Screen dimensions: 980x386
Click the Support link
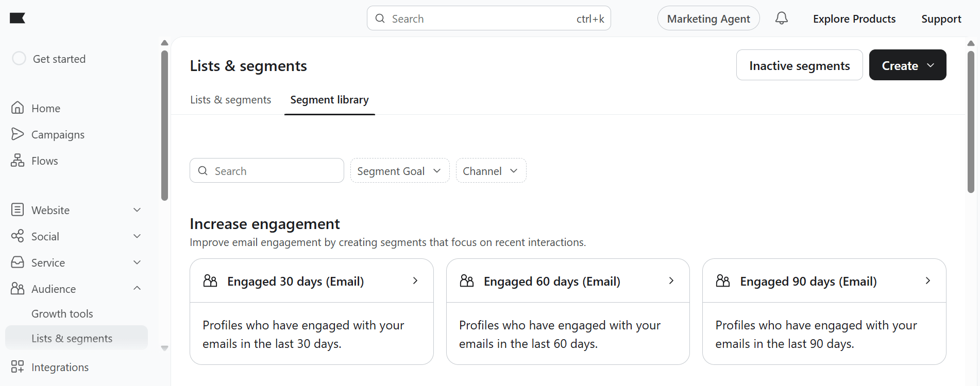click(941, 19)
